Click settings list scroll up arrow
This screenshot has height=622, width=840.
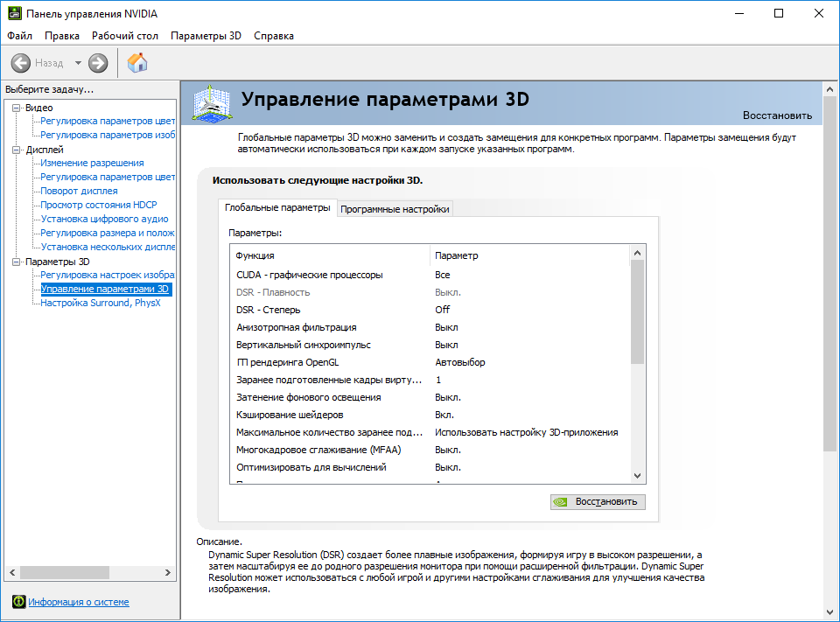pos(637,253)
